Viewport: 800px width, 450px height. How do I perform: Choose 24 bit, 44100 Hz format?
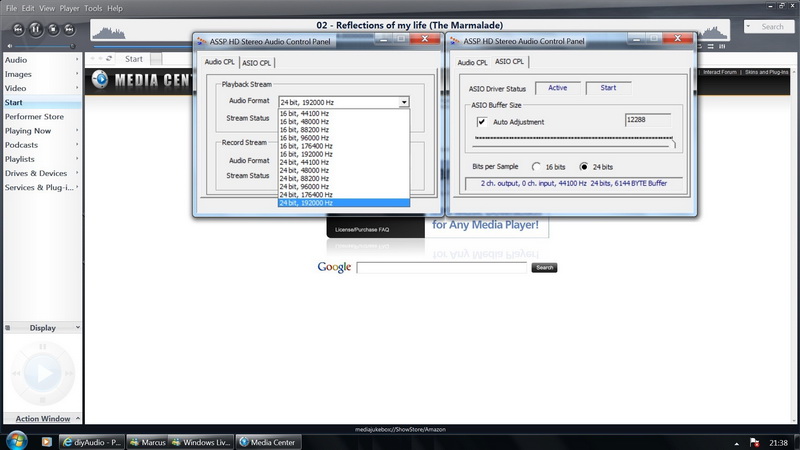coord(343,162)
